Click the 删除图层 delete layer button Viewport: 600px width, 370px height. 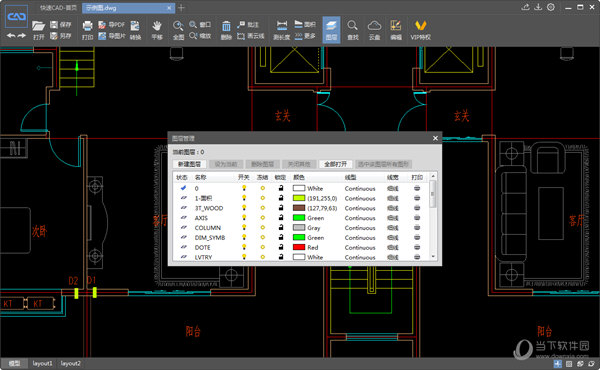[262, 164]
